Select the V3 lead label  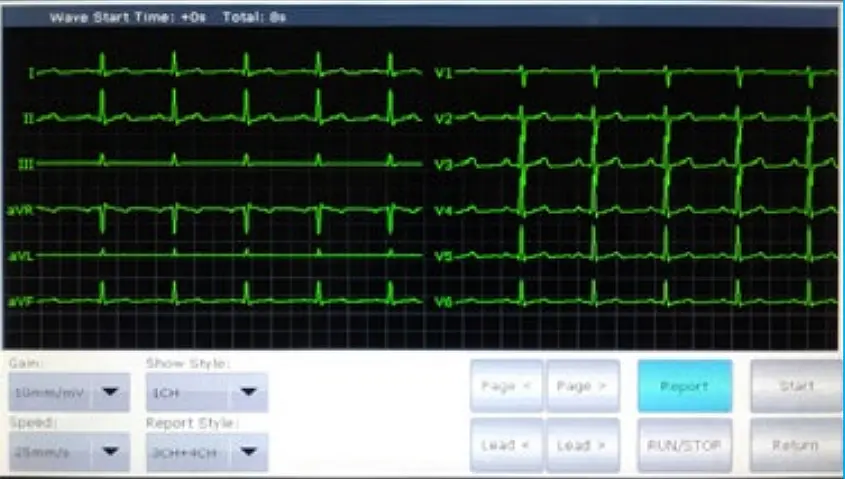(x=444, y=164)
